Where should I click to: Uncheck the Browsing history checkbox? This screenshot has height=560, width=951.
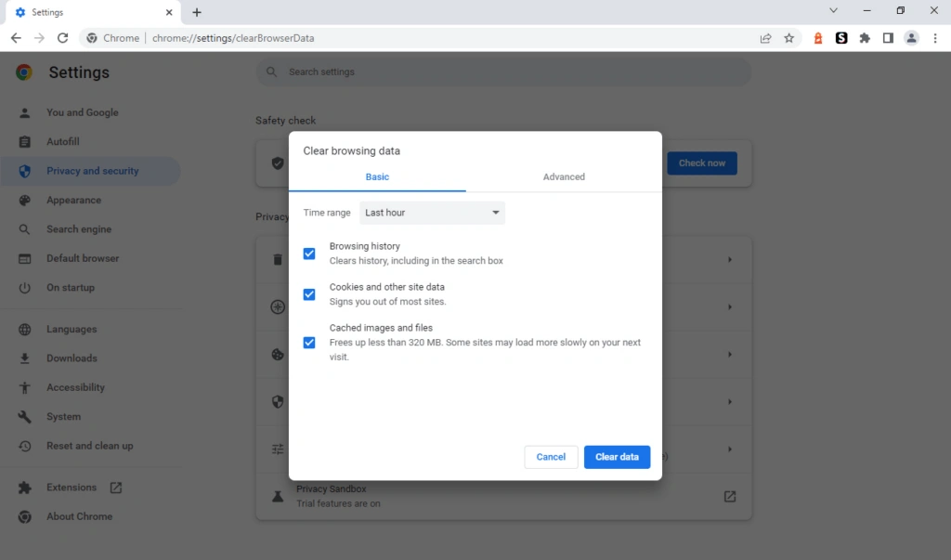(309, 254)
